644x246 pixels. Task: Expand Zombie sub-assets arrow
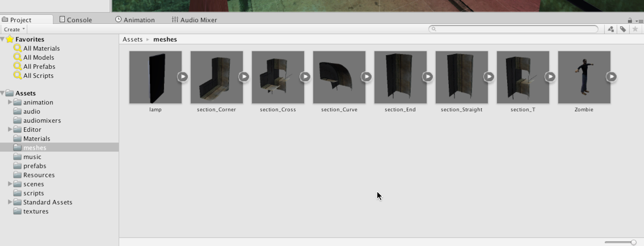(612, 77)
